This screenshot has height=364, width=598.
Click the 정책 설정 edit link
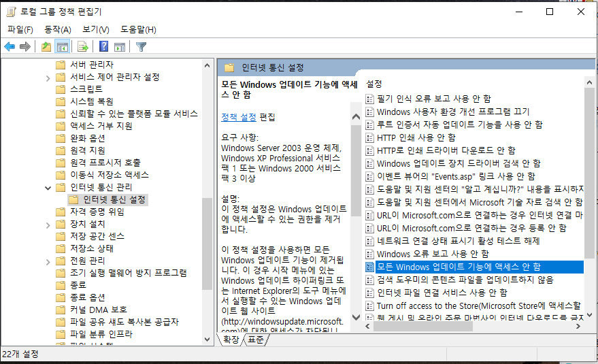(238, 117)
